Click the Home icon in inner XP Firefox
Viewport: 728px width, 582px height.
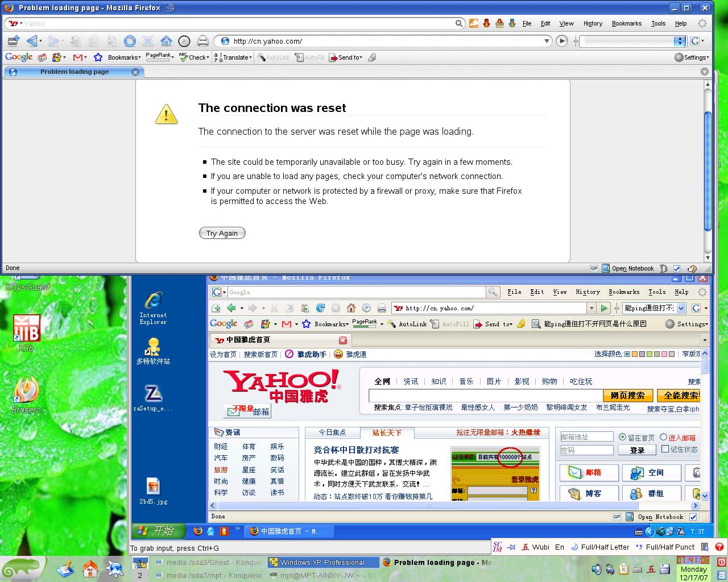click(x=351, y=308)
